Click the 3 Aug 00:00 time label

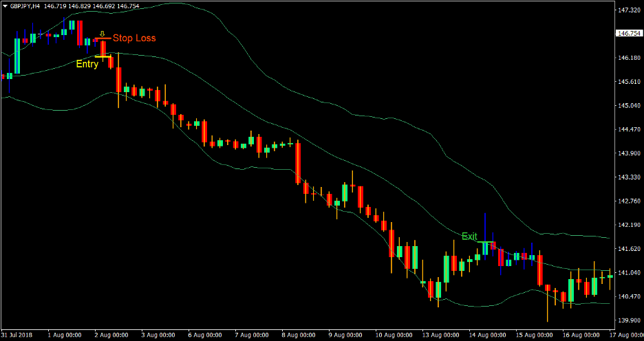pos(158,335)
